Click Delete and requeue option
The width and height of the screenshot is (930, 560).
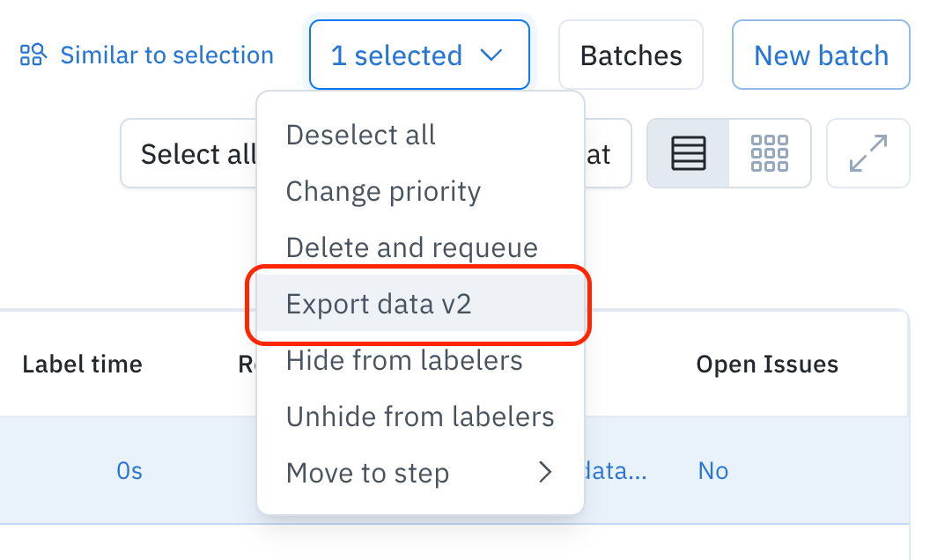click(411, 247)
